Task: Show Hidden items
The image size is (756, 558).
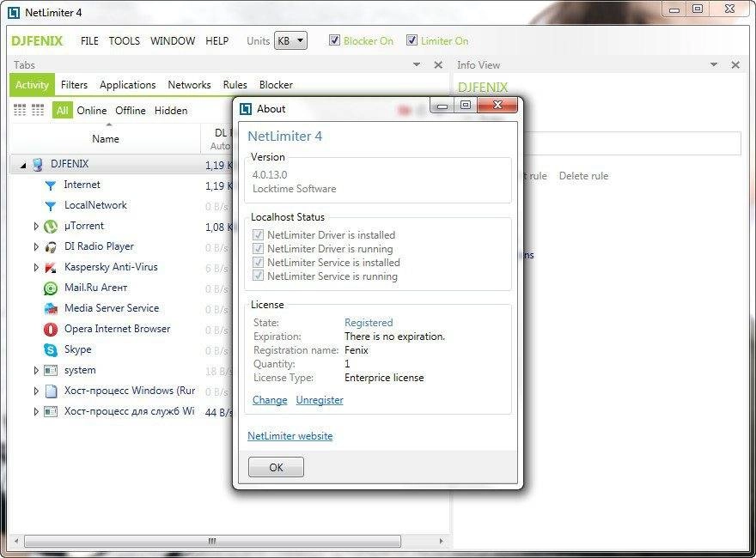Action: [171, 111]
